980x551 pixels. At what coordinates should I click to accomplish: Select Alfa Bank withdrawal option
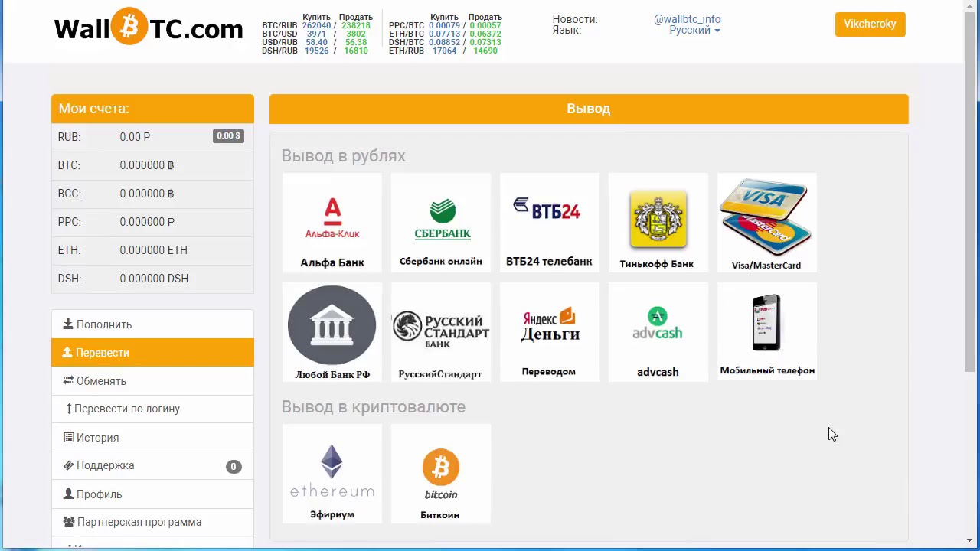(x=332, y=223)
